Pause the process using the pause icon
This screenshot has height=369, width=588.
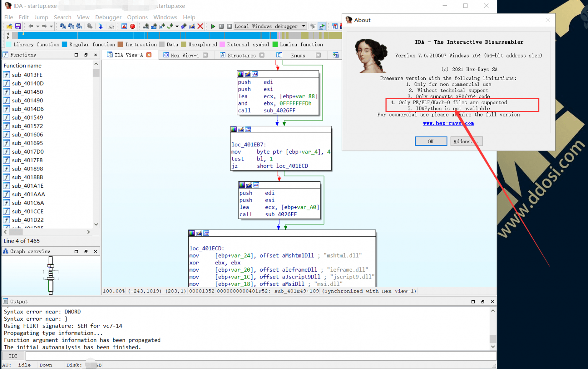[221, 26]
